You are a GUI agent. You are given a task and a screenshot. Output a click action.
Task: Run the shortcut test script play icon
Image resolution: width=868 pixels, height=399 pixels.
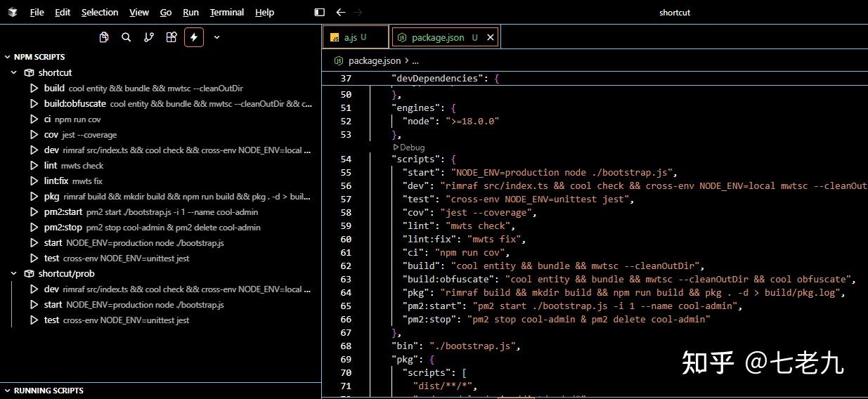[x=34, y=259]
